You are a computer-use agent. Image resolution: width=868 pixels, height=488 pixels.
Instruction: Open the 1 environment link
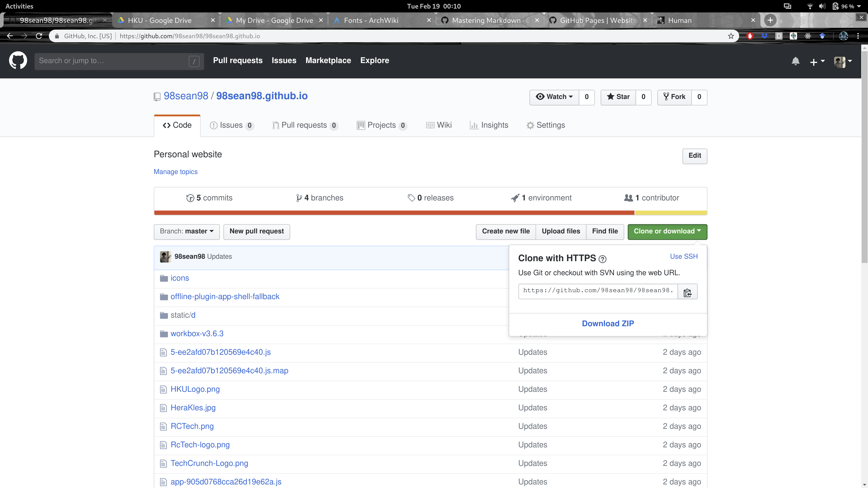coord(541,198)
